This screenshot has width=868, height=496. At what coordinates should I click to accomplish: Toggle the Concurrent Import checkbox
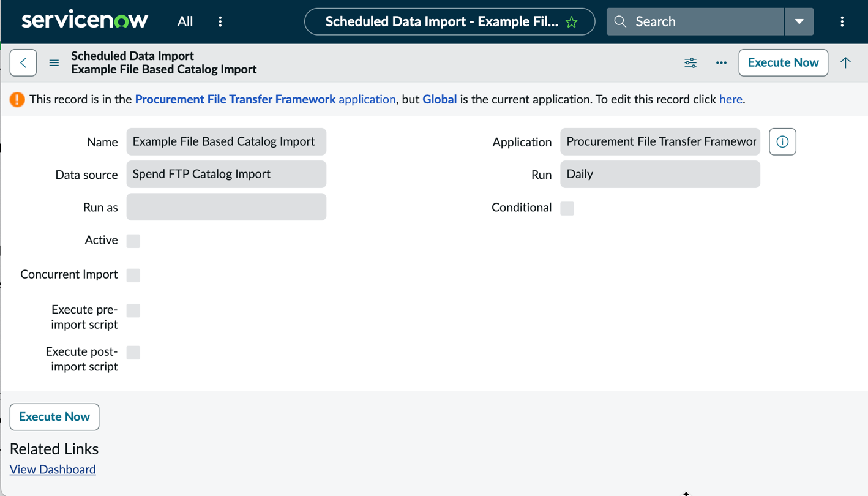[x=133, y=275]
